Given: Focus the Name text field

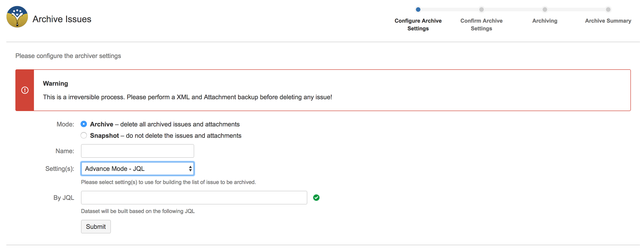Looking at the screenshot, I should [138, 151].
